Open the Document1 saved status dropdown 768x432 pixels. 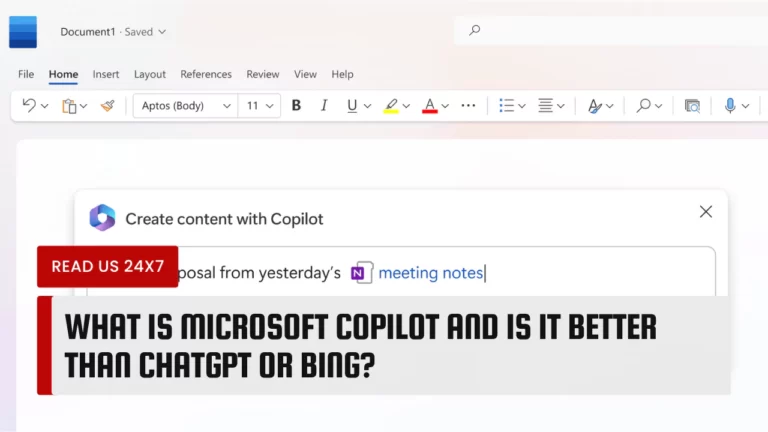[162, 32]
